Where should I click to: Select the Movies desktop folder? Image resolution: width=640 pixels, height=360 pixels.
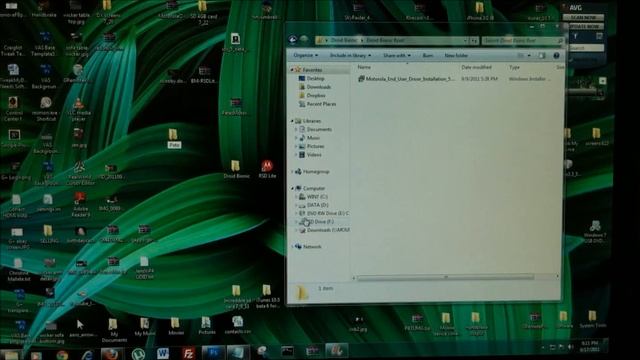coord(176,327)
